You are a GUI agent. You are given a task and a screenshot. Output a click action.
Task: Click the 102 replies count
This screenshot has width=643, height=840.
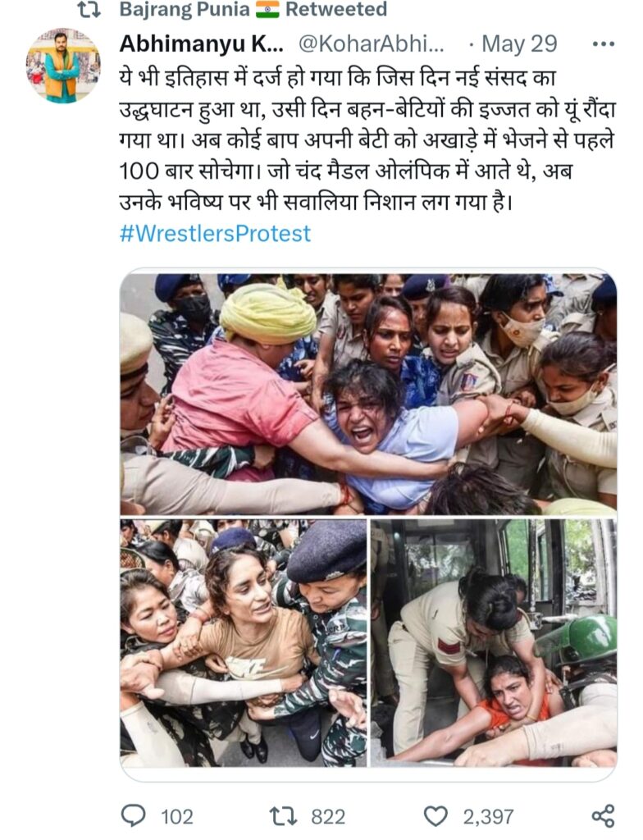pyautogui.click(x=177, y=817)
